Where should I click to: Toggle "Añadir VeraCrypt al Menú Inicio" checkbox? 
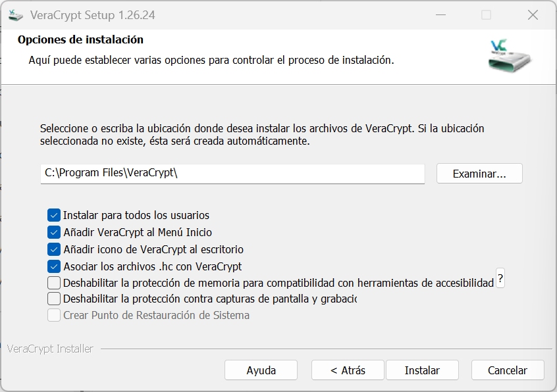(x=53, y=232)
